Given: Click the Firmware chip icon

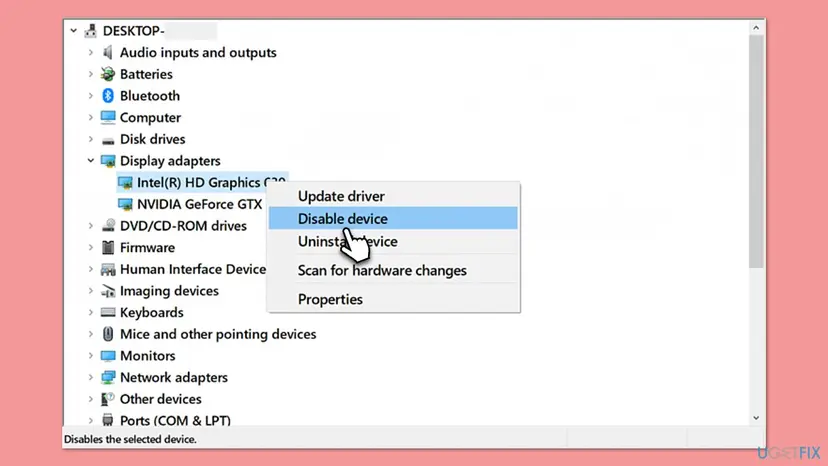Looking at the screenshot, I should click(108, 247).
